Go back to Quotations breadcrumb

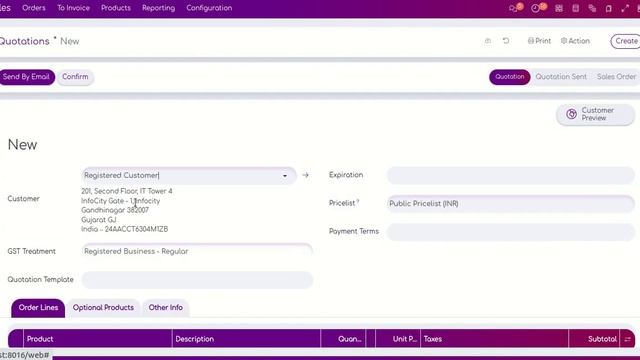click(24, 41)
